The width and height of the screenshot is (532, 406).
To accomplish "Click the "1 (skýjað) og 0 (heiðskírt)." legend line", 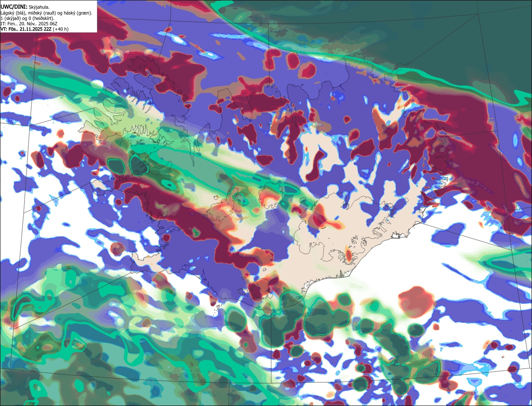I will (x=28, y=18).
